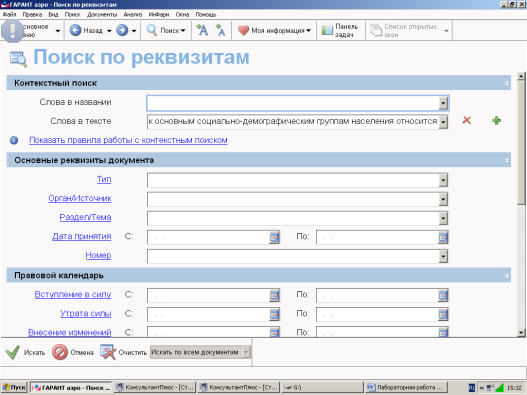Expand the Моя информация dropdown arrow

point(309,31)
